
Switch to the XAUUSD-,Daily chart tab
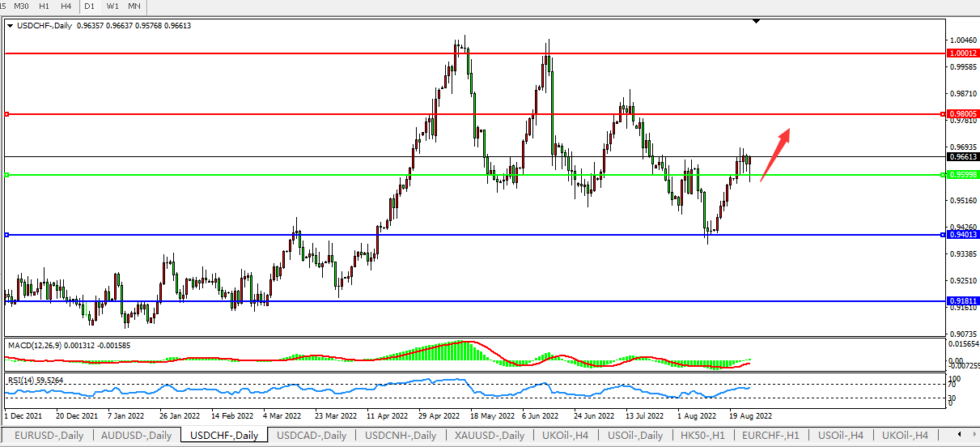click(490, 436)
